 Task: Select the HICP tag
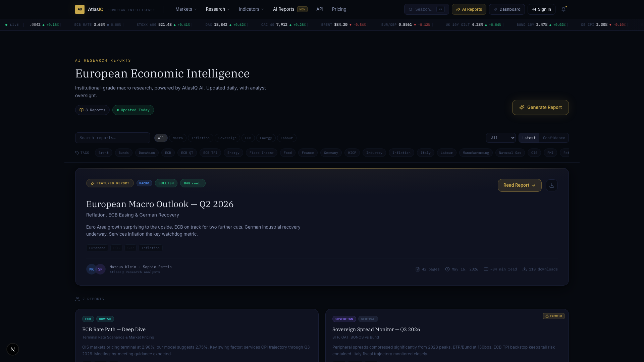352,153
